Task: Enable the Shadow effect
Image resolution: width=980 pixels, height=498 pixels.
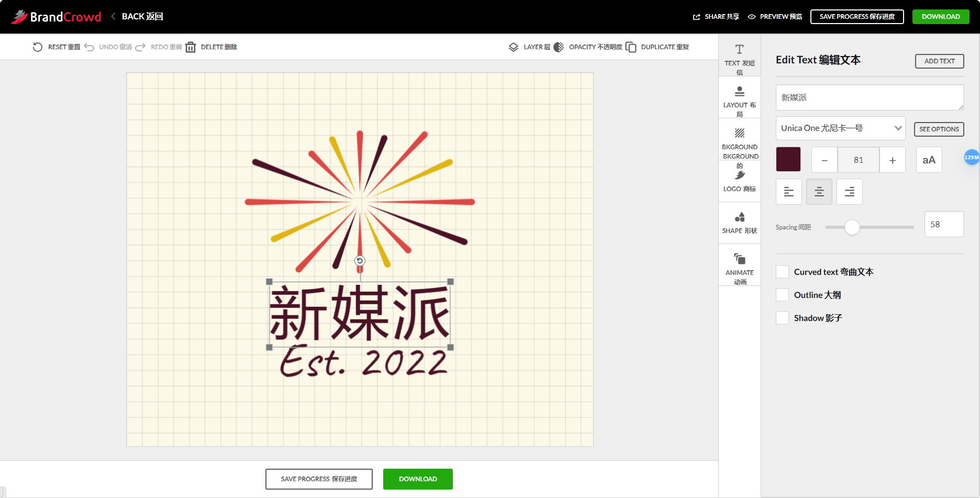Action: tap(782, 317)
